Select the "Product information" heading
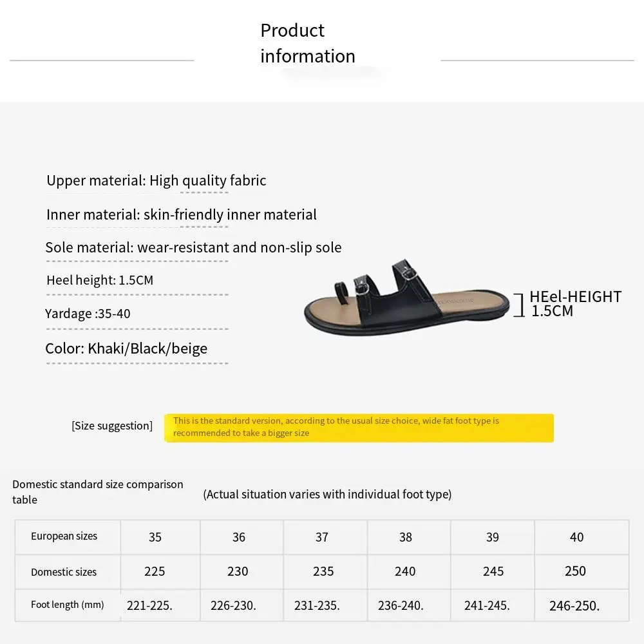The height and width of the screenshot is (644, 644). tap(307, 43)
